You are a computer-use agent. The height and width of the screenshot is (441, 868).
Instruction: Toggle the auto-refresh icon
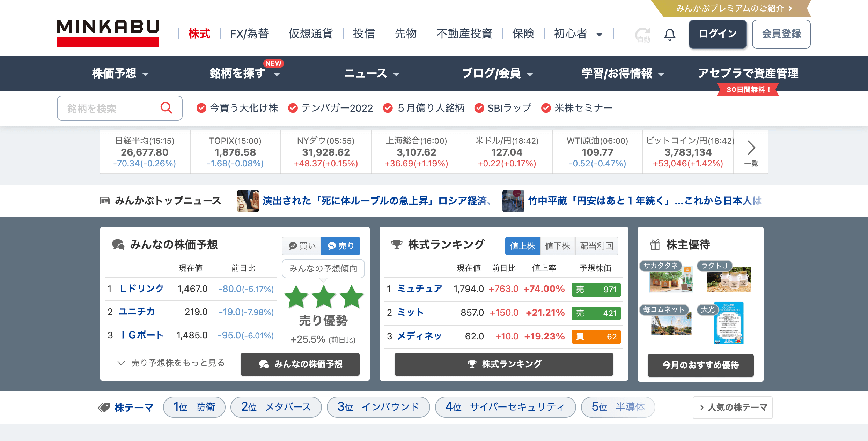[x=642, y=35]
